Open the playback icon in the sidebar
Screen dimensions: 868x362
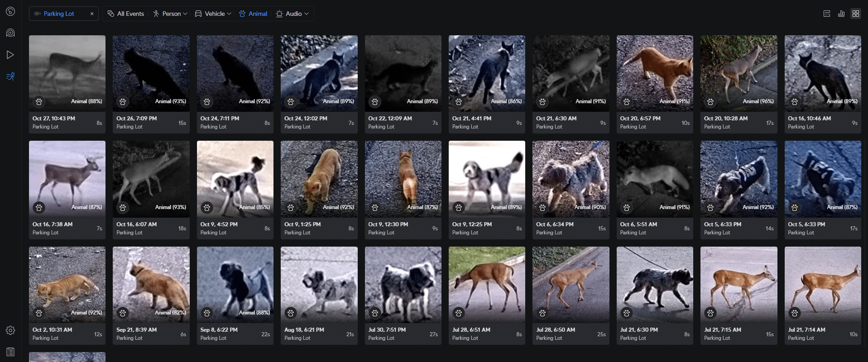[10, 55]
